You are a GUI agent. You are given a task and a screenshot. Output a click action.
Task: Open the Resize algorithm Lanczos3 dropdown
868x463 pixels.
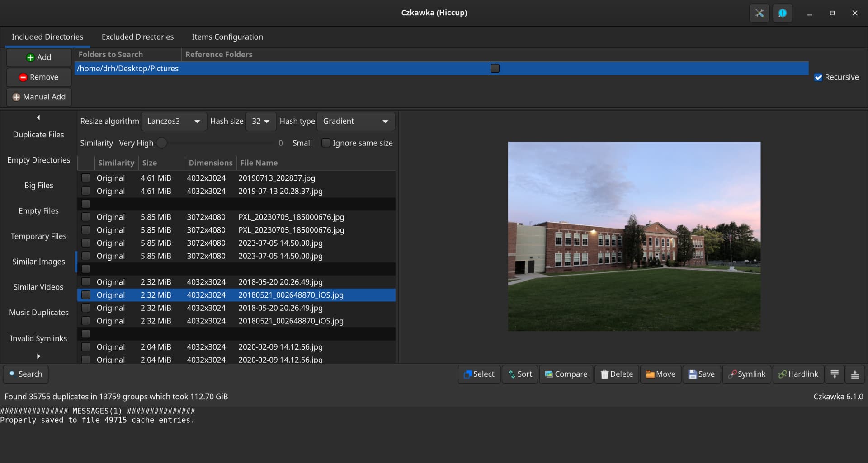(174, 121)
